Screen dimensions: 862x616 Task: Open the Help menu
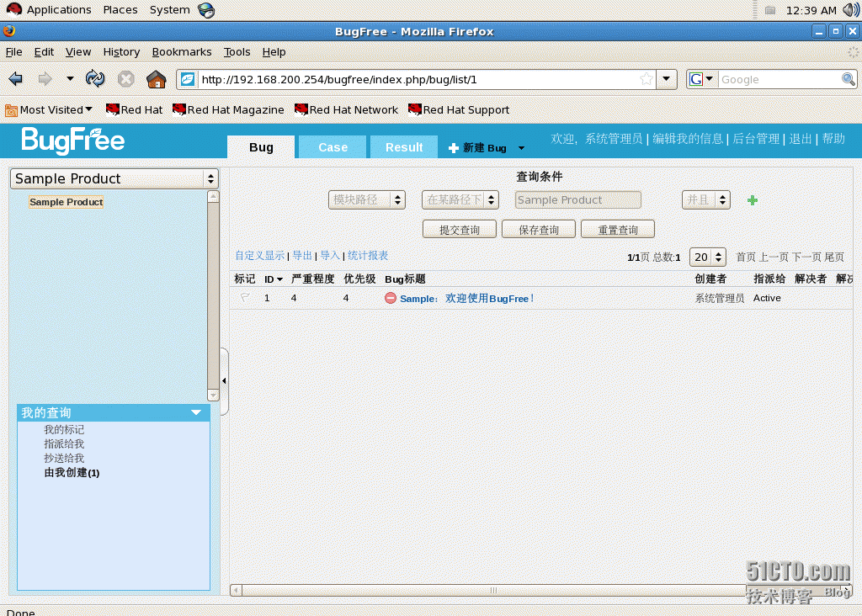click(274, 51)
